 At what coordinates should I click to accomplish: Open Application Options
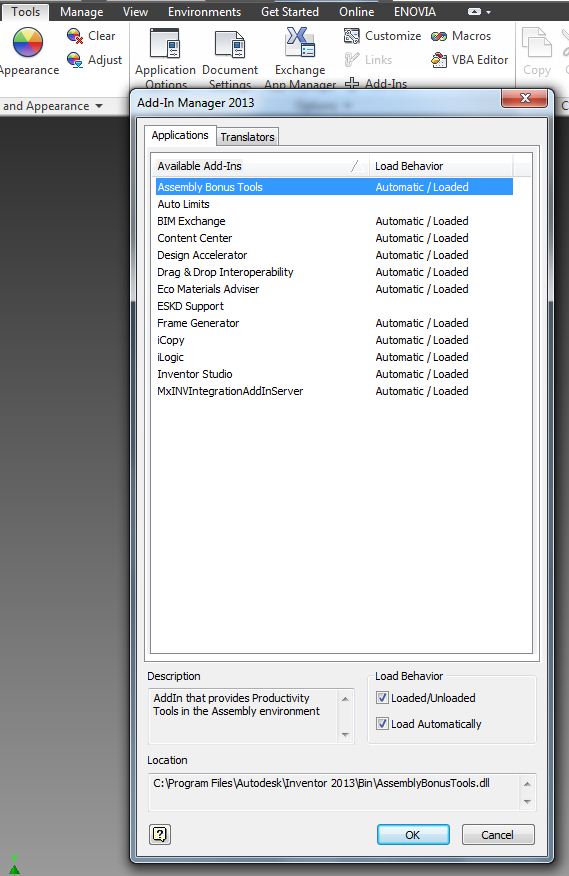click(x=165, y=58)
